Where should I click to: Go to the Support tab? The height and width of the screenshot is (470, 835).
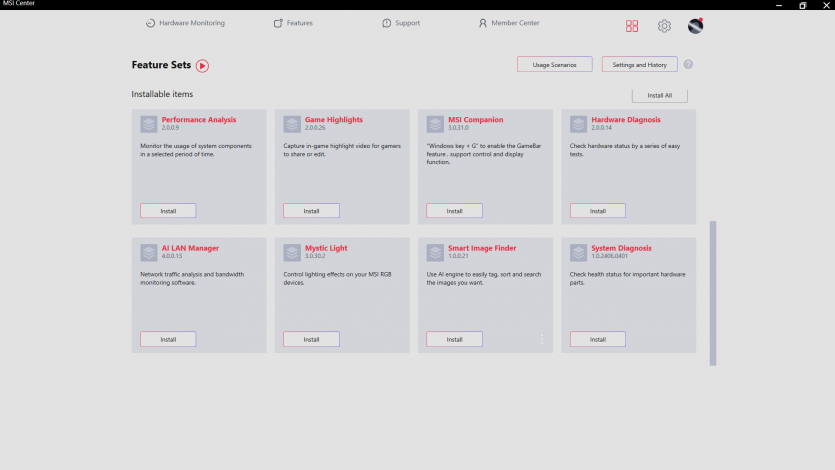pos(401,23)
